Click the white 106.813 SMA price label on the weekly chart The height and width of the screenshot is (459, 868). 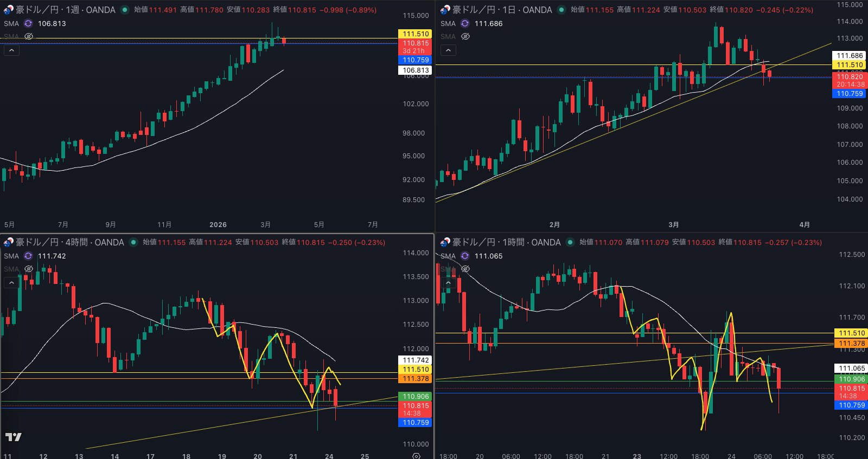pyautogui.click(x=416, y=70)
